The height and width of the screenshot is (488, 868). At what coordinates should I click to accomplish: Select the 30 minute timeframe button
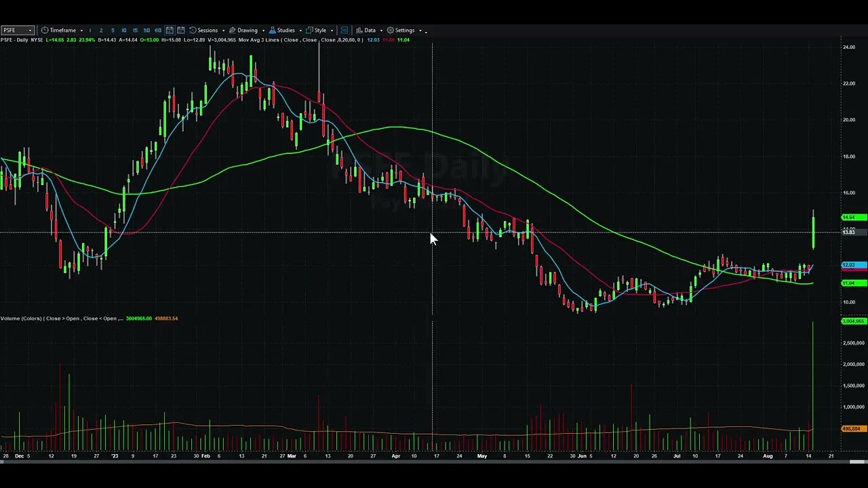click(146, 30)
